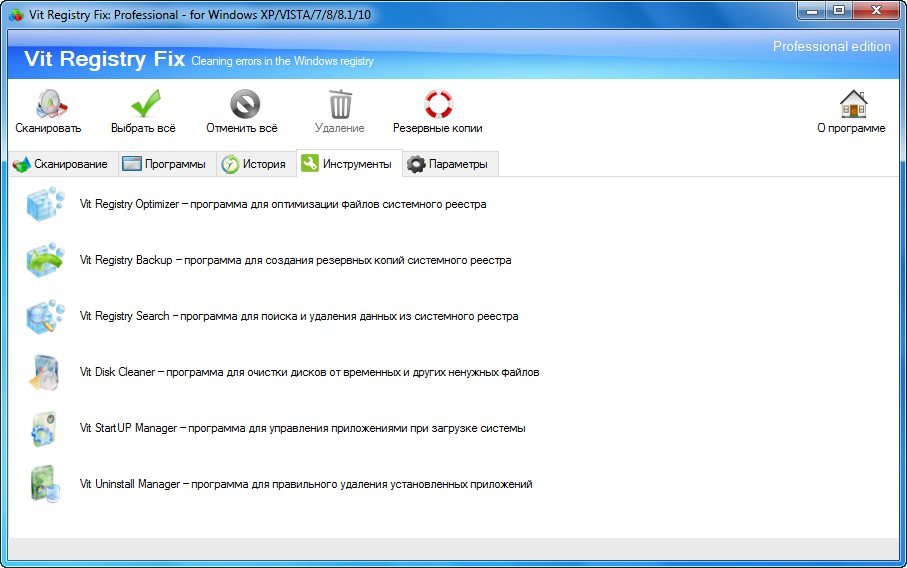Open the Параметры tab
Image resolution: width=907 pixels, height=568 pixels.
[x=450, y=164]
